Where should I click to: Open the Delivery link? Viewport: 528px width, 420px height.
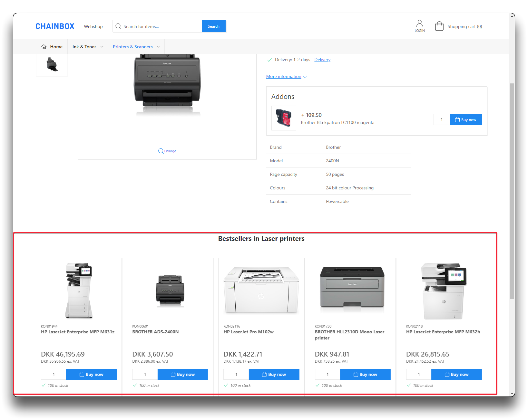(322, 60)
